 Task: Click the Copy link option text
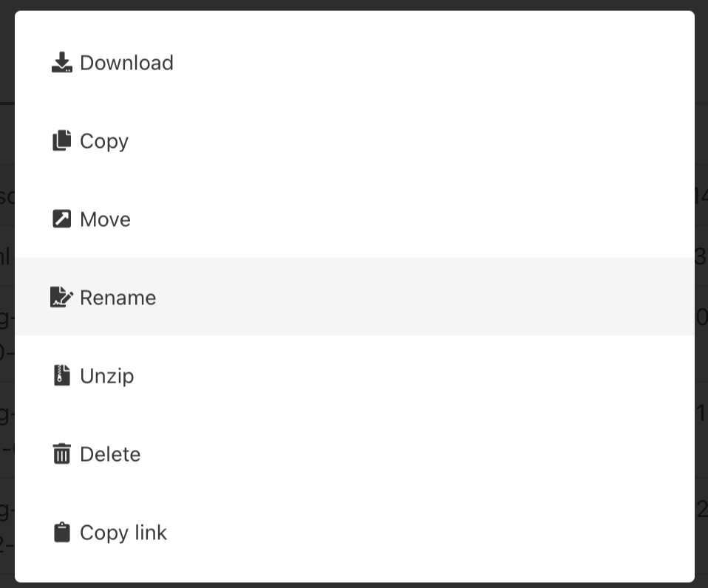pos(123,532)
